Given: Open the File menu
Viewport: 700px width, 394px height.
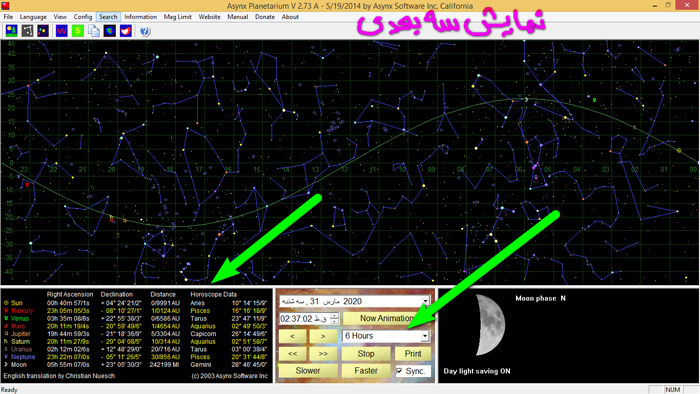Looking at the screenshot, I should 8,17.
